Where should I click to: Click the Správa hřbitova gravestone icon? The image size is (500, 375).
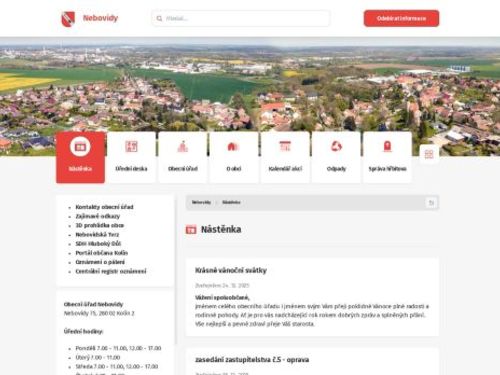(x=387, y=146)
